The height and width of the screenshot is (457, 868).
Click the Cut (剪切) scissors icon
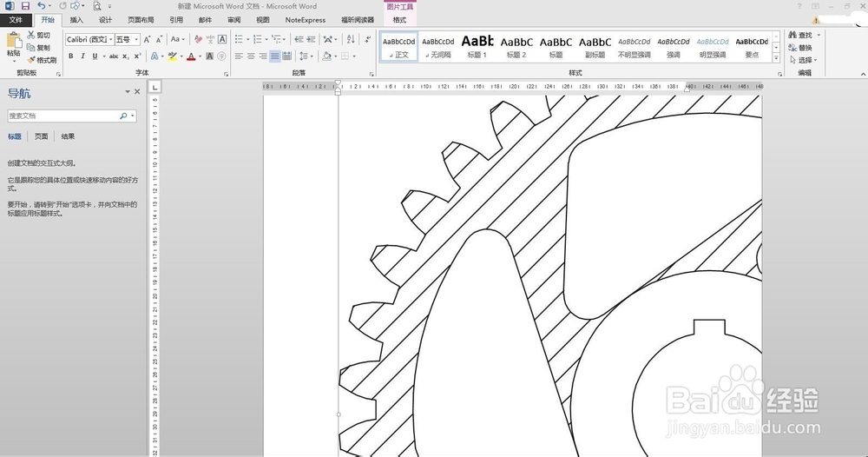31,35
